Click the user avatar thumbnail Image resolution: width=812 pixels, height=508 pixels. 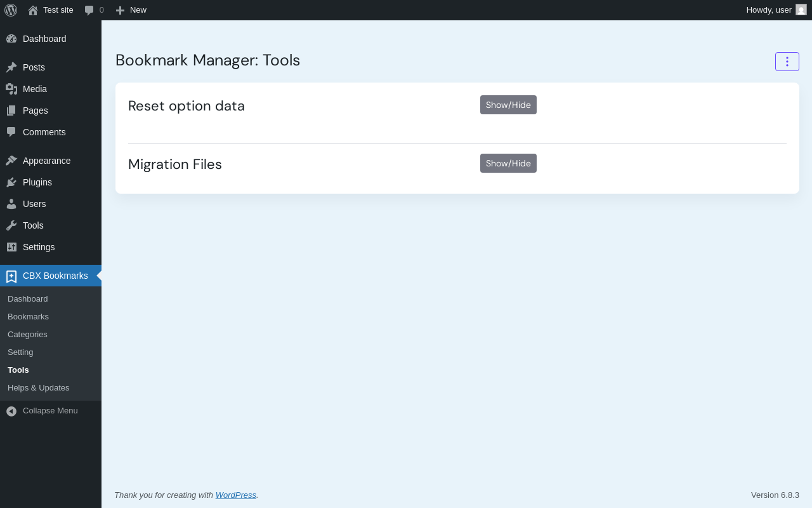[x=801, y=10]
